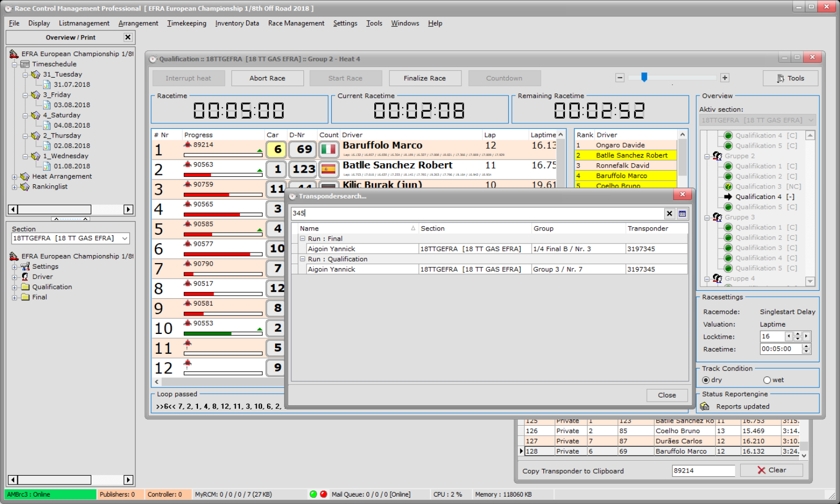
Task: Select the dry track condition
Action: coord(706,380)
